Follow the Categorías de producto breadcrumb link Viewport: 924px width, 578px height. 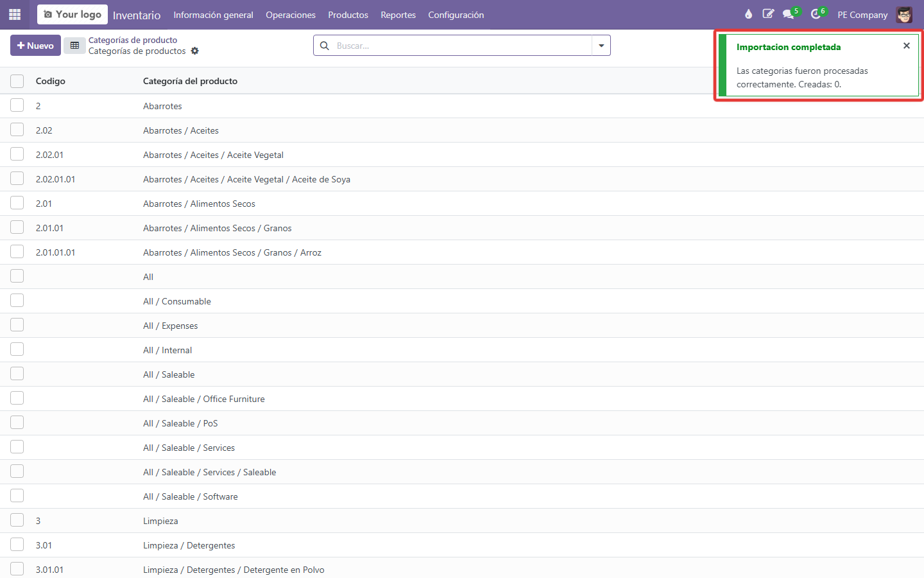point(133,40)
